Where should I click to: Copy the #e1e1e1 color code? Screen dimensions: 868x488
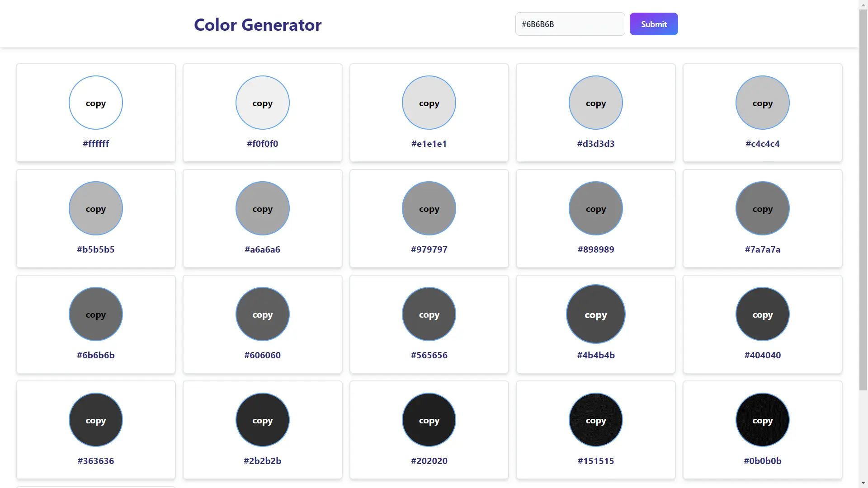(x=429, y=103)
